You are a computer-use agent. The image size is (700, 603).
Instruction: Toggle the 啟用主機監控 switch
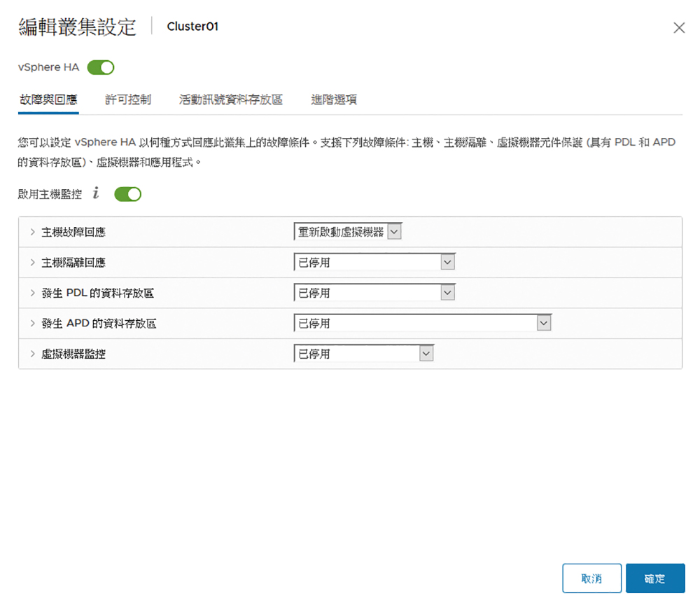pos(127,194)
